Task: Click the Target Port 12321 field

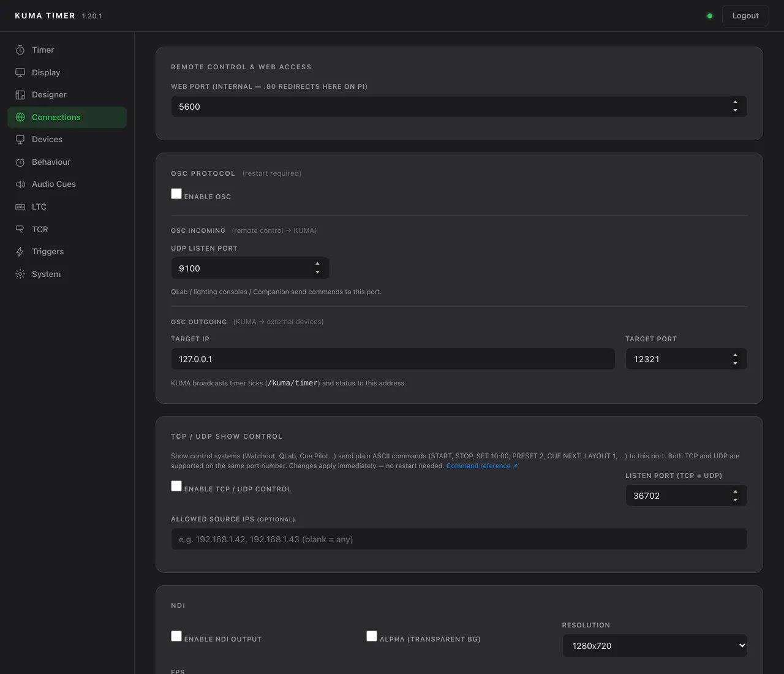Action: click(686, 359)
